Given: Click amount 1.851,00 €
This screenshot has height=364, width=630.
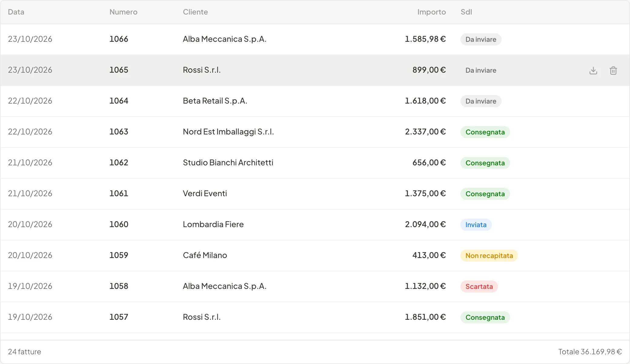Looking at the screenshot, I should [x=426, y=317].
